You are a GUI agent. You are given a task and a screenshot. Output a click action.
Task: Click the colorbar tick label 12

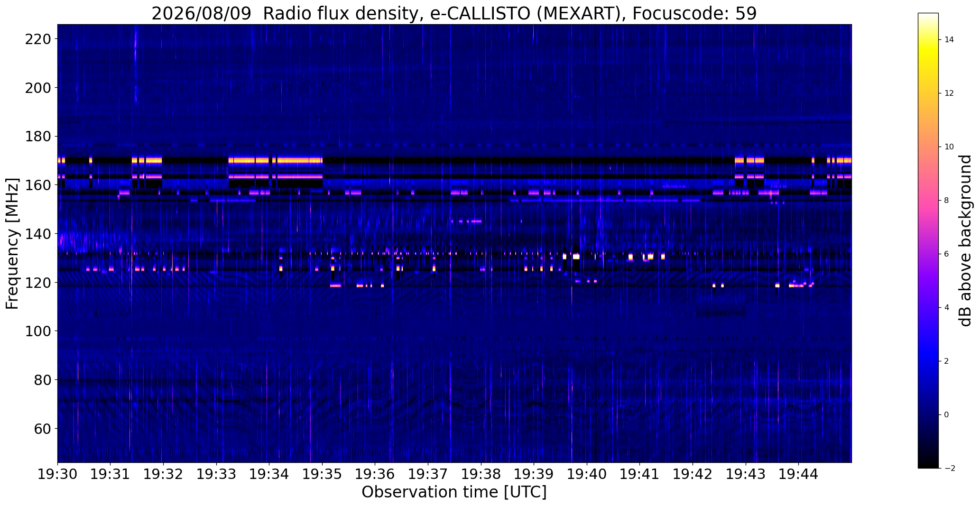[949, 93]
